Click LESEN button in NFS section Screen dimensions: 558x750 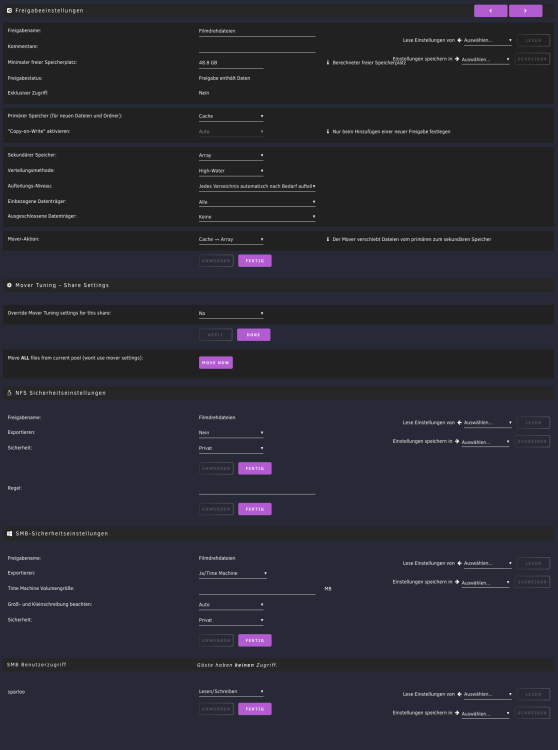[x=533, y=422]
